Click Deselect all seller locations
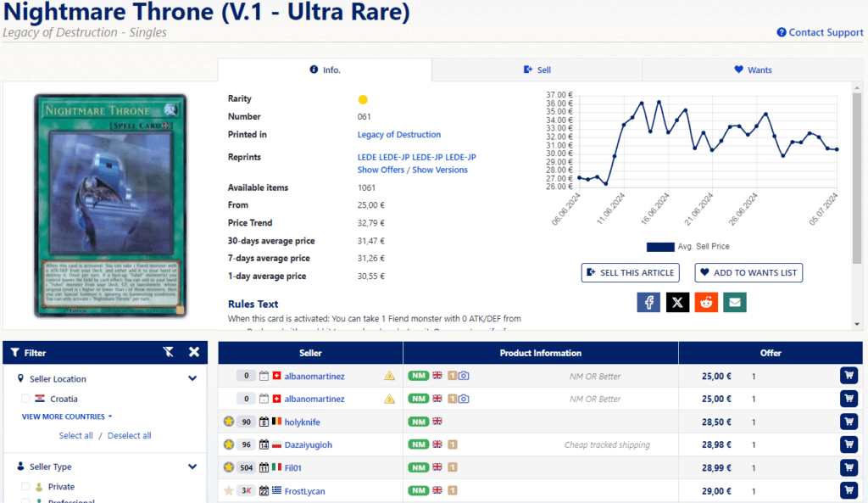 point(129,435)
